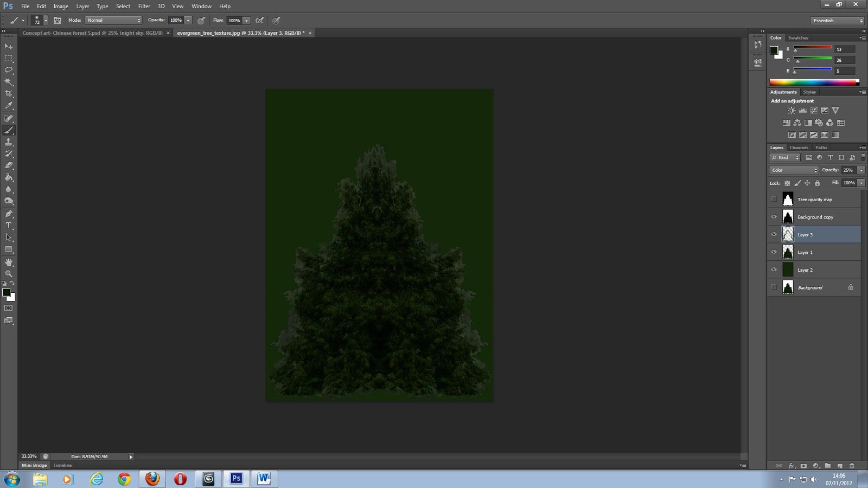Select the Move tool
Image resolution: width=868 pixels, height=488 pixels.
[x=9, y=47]
